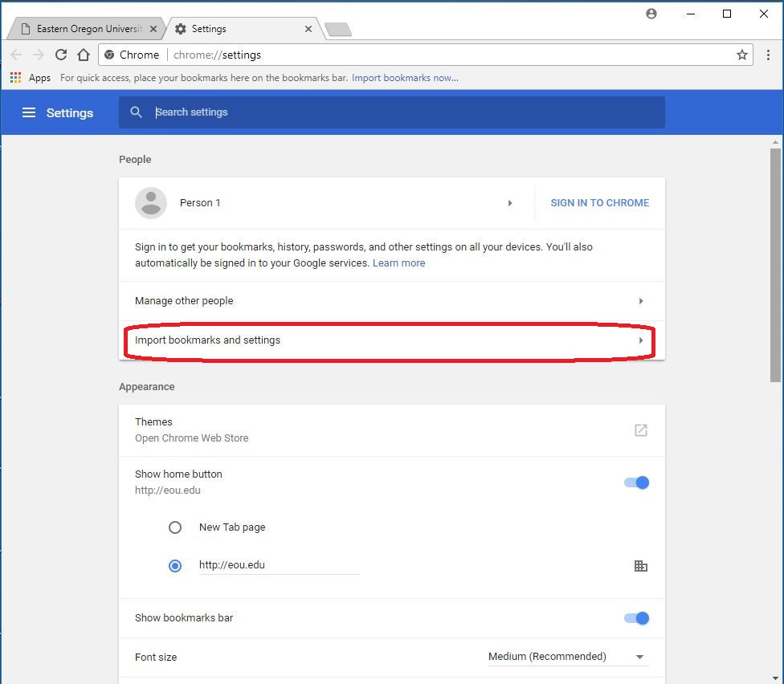Open the Chrome three-dot menu
Viewport: 784px width, 684px height.
click(768, 55)
